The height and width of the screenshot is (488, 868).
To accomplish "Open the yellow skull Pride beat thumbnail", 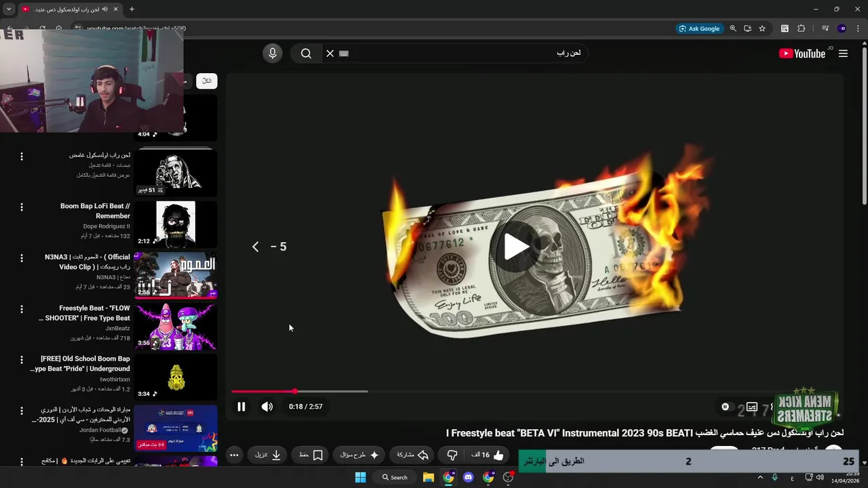I will click(176, 377).
